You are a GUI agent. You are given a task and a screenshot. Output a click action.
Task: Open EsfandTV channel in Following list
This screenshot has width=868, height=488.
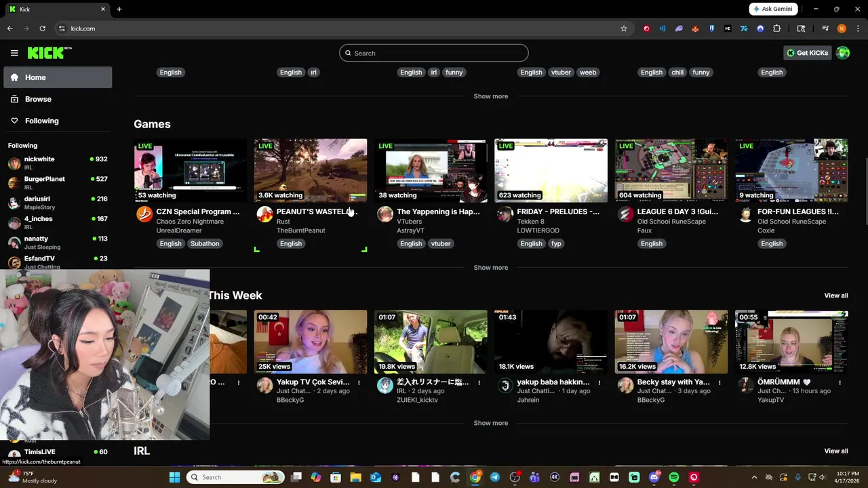click(x=58, y=262)
